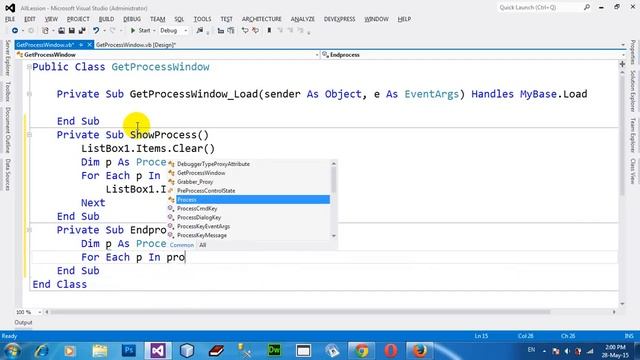Click the Open File toolbar icon
The height and width of the screenshot is (360, 640).
[61, 31]
